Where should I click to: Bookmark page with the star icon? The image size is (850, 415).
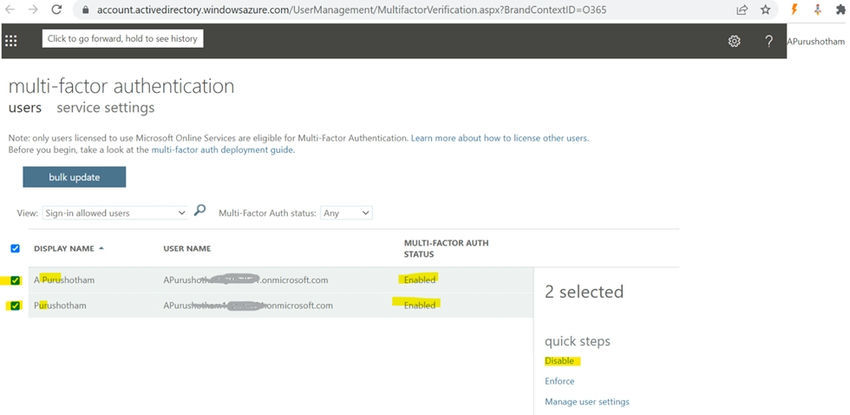click(x=765, y=10)
